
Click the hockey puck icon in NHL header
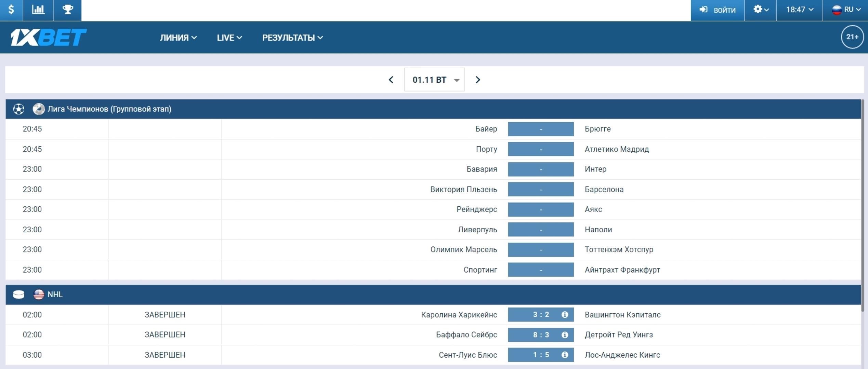click(18, 294)
